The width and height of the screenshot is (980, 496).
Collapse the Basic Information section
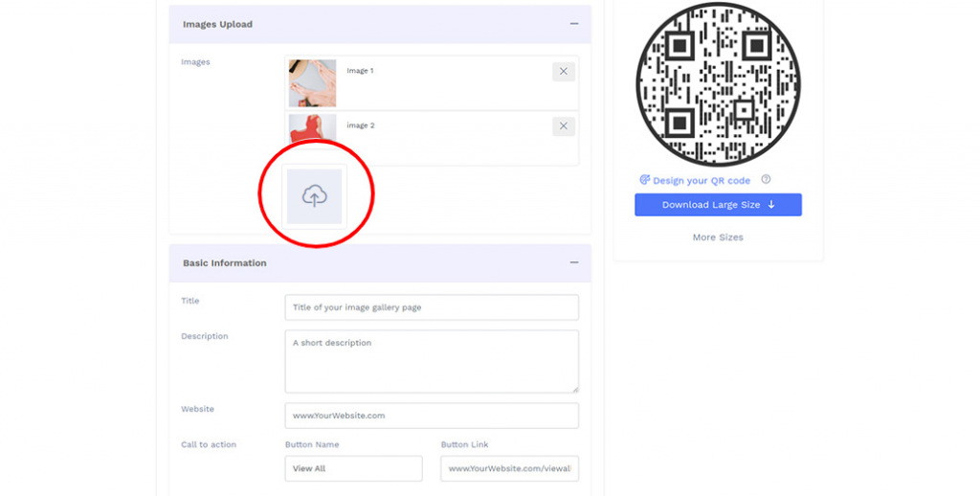point(574,262)
